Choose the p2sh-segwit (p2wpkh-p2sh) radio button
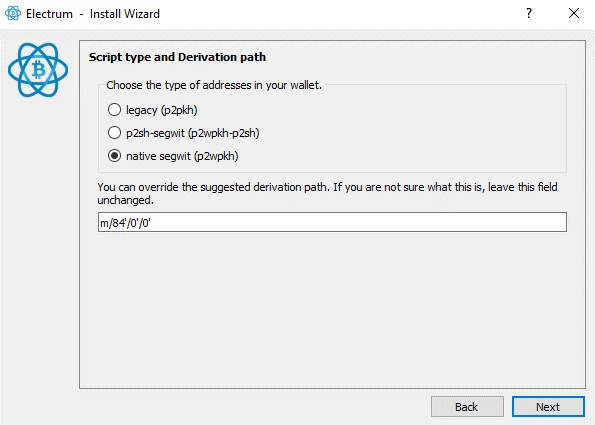 pos(114,133)
